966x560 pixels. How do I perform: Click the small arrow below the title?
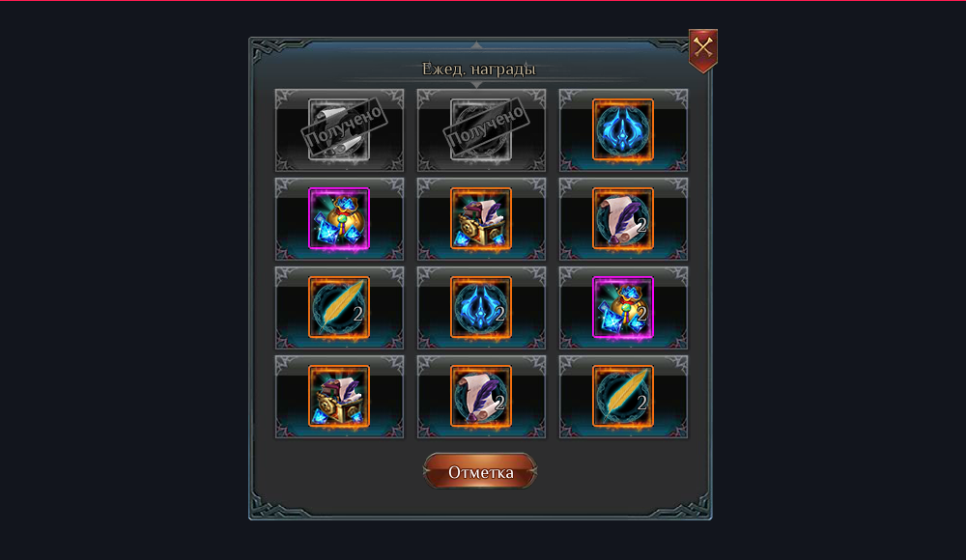tap(476, 84)
